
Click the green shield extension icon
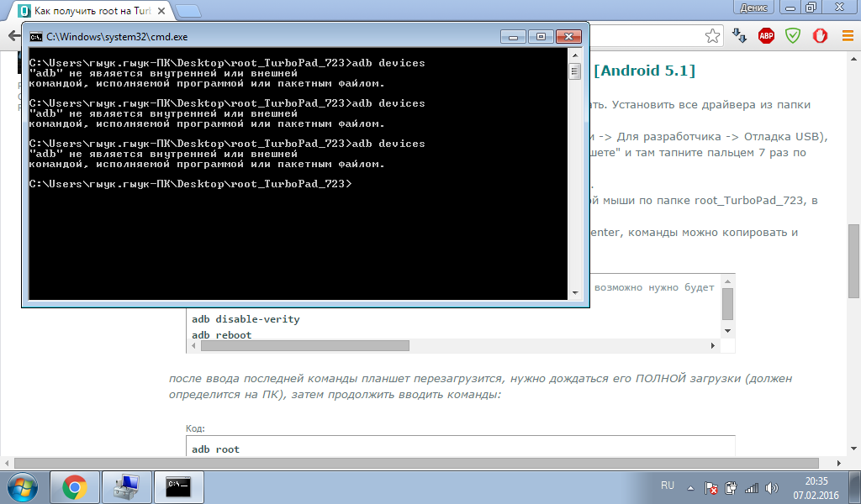[793, 36]
